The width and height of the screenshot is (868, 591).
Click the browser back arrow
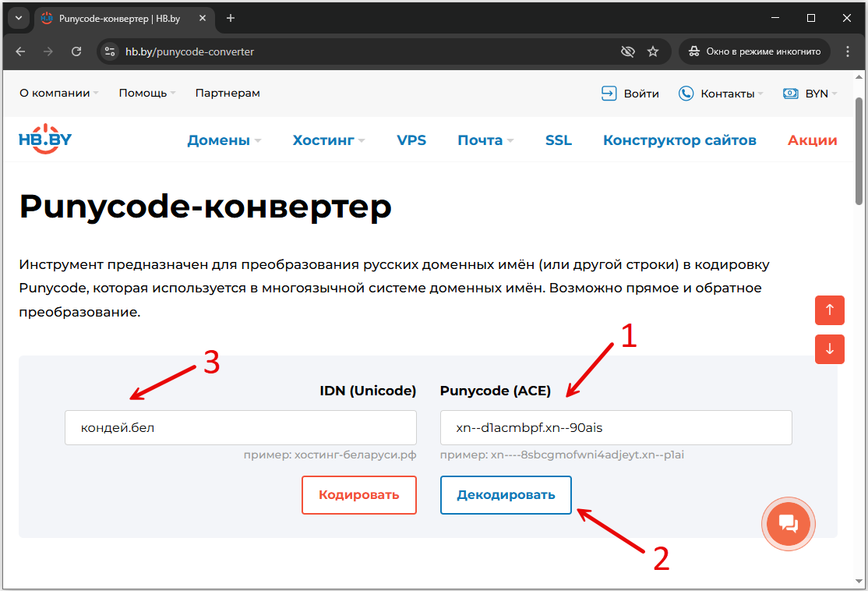tap(20, 51)
